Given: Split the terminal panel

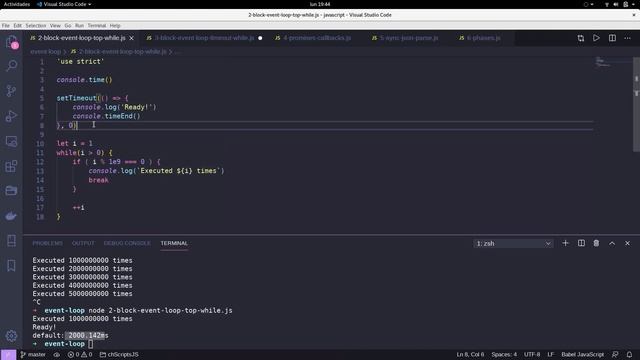Looking at the screenshot, I should [581, 243].
